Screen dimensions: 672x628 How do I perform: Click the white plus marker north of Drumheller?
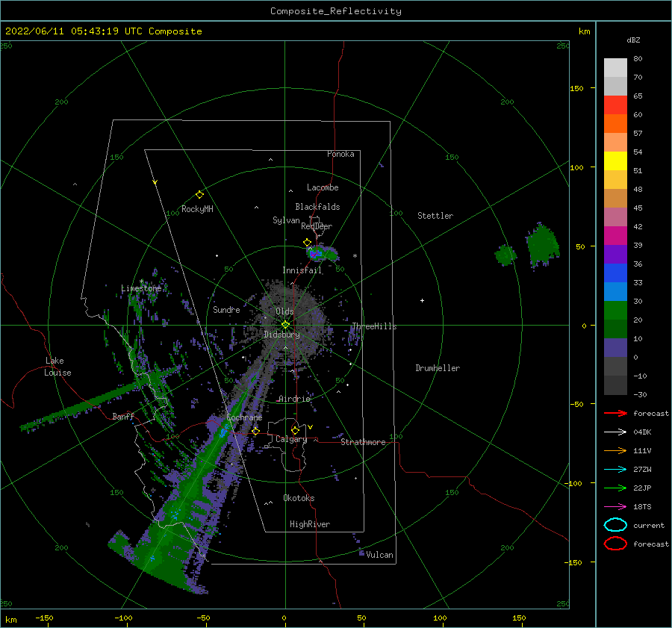click(422, 300)
